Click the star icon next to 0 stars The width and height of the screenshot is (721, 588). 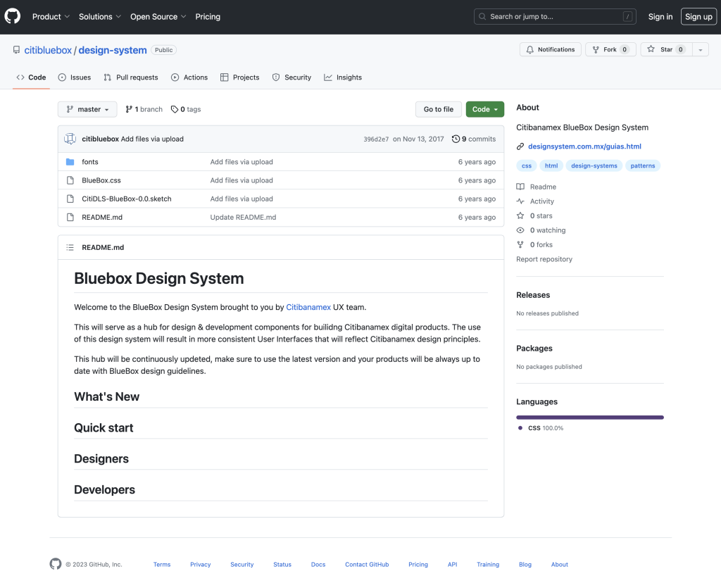[x=520, y=215]
